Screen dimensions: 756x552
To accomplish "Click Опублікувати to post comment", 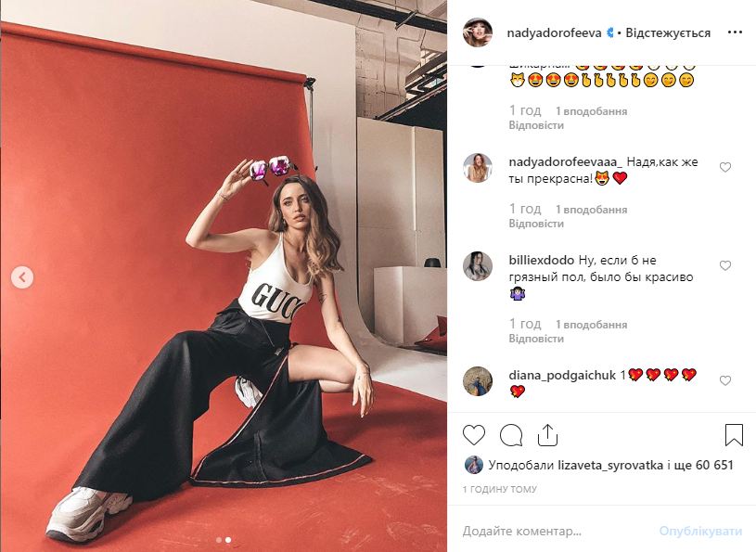I will tap(700, 531).
